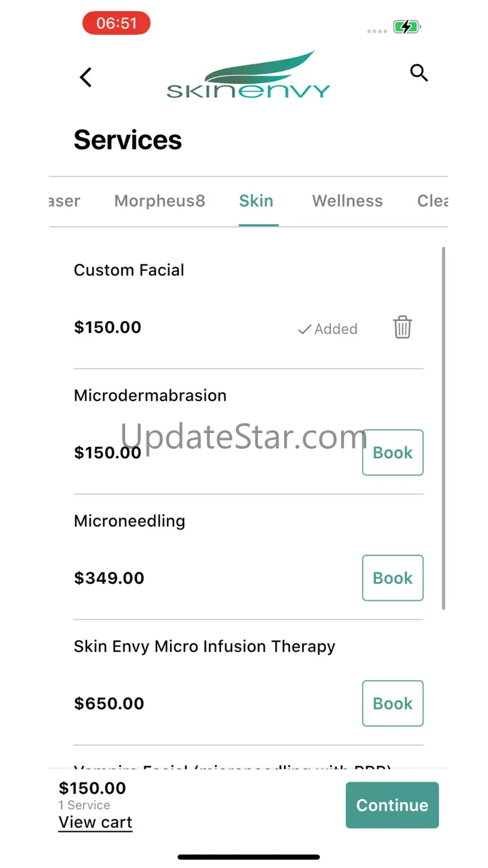The height and width of the screenshot is (868, 488).
Task: Tap the battery charging icon
Action: [407, 27]
